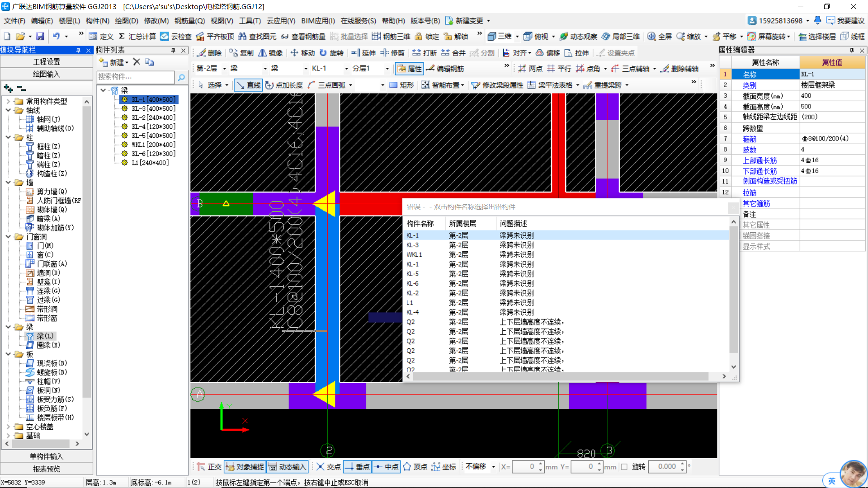Click 查找图元 binoculars tool

pyautogui.click(x=257, y=37)
